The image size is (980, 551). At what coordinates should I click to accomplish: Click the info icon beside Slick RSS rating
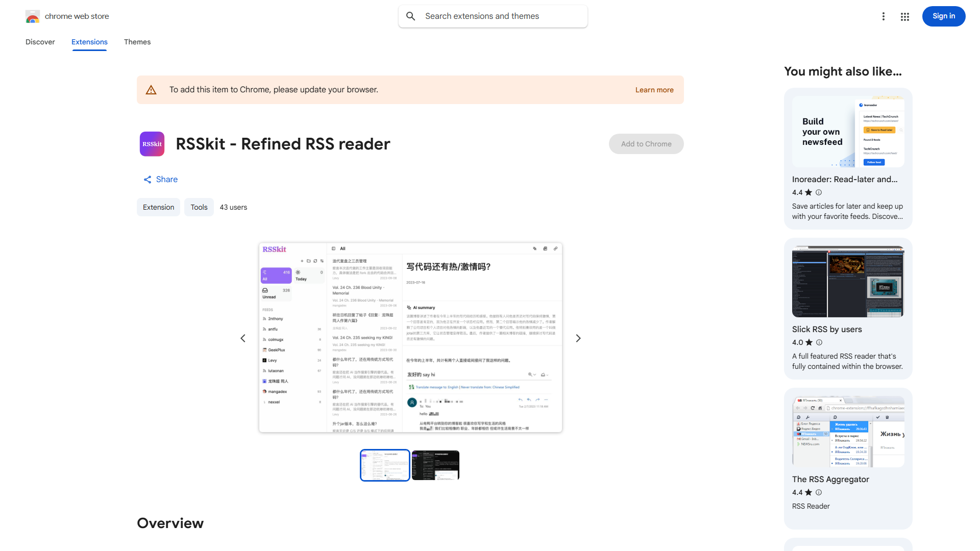pyautogui.click(x=819, y=342)
